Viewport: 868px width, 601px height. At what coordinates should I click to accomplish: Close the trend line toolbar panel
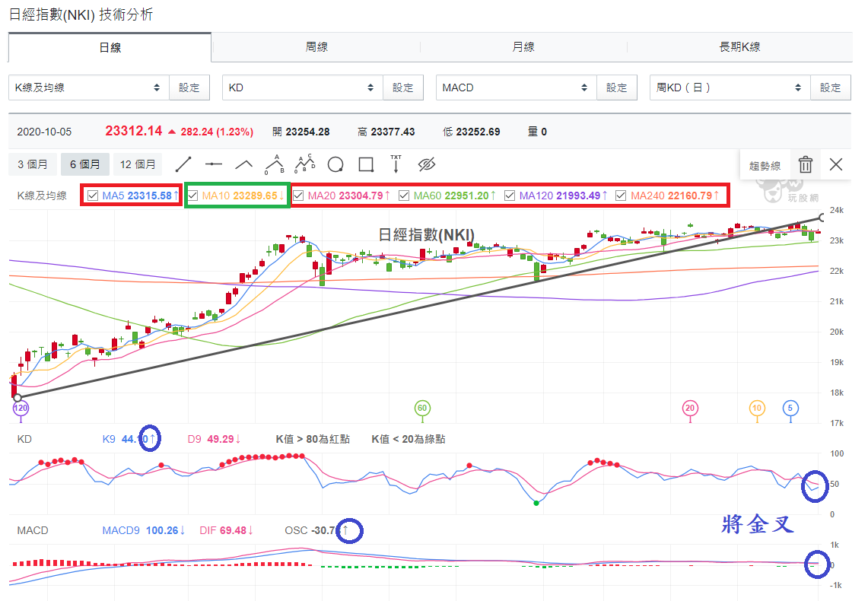point(836,164)
